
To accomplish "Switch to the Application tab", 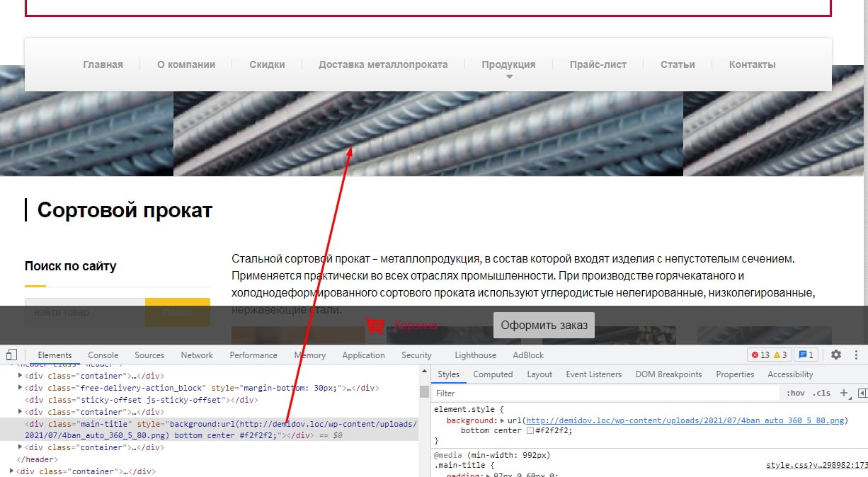I will pos(363,355).
